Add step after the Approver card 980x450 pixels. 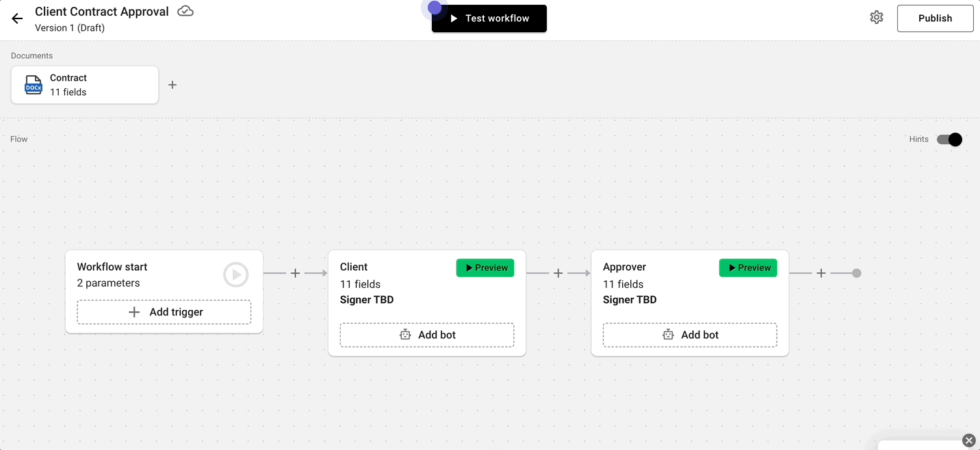click(821, 273)
